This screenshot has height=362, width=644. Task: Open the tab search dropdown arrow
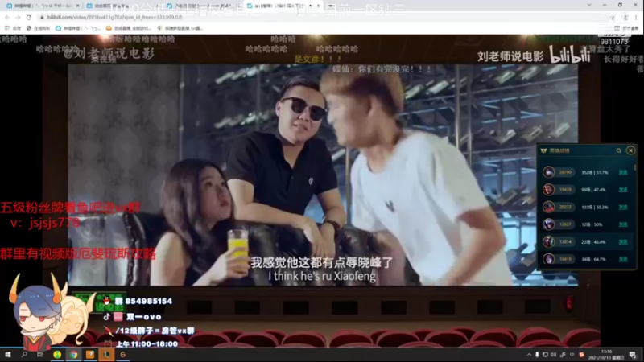589,5
